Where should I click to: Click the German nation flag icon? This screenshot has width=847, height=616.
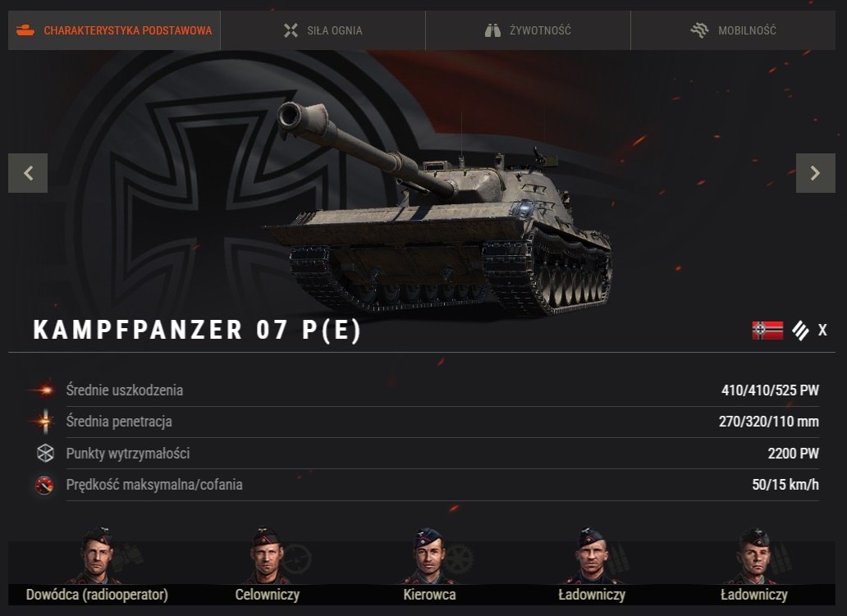click(767, 330)
